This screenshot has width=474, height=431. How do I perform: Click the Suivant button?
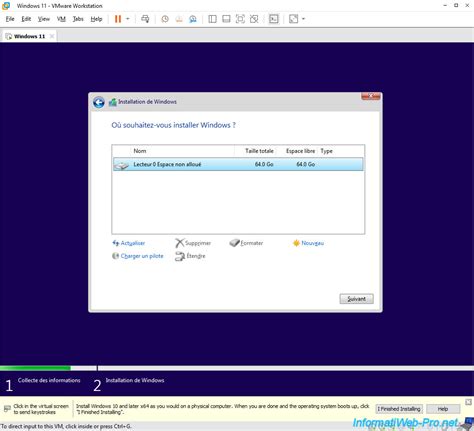tap(356, 299)
